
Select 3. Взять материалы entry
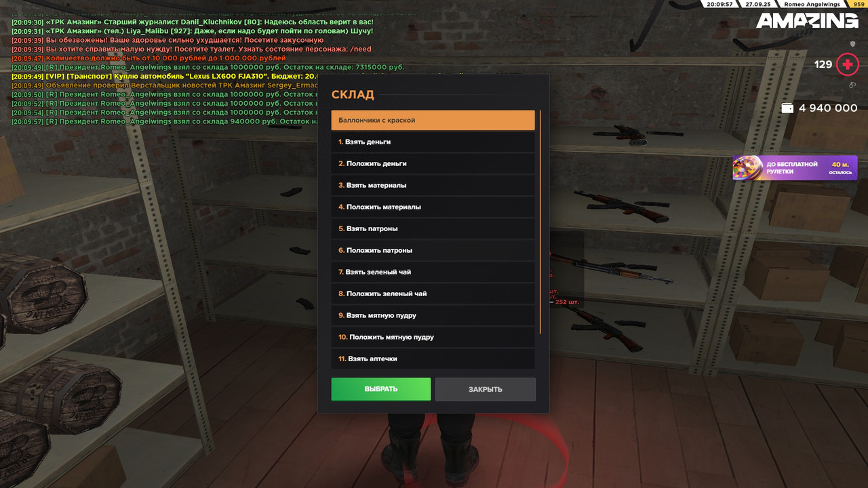click(x=433, y=185)
